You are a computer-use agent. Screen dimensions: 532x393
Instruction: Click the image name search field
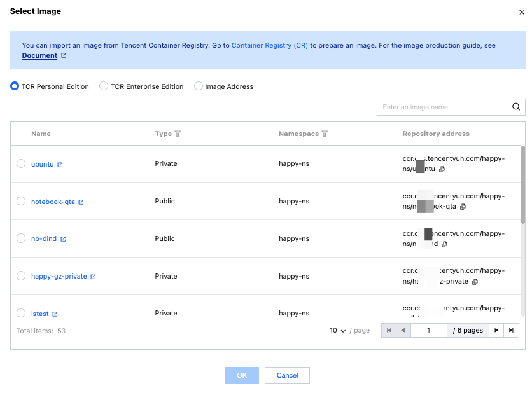point(444,107)
